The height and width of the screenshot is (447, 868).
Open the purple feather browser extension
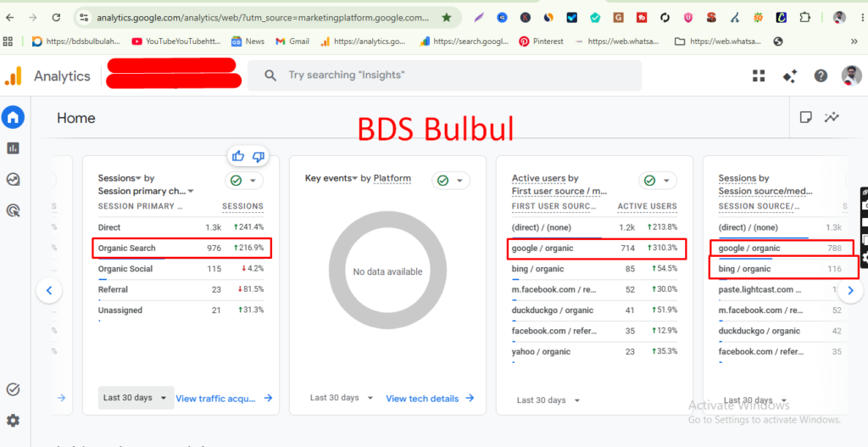pos(479,18)
